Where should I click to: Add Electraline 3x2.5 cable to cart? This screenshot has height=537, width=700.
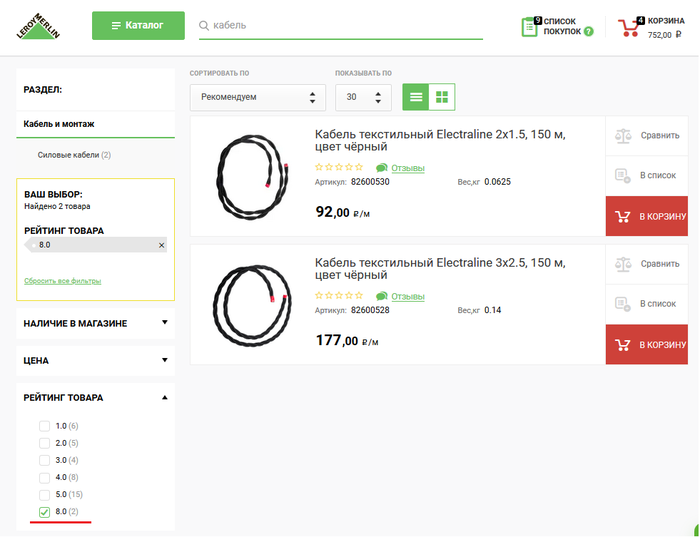646,345
